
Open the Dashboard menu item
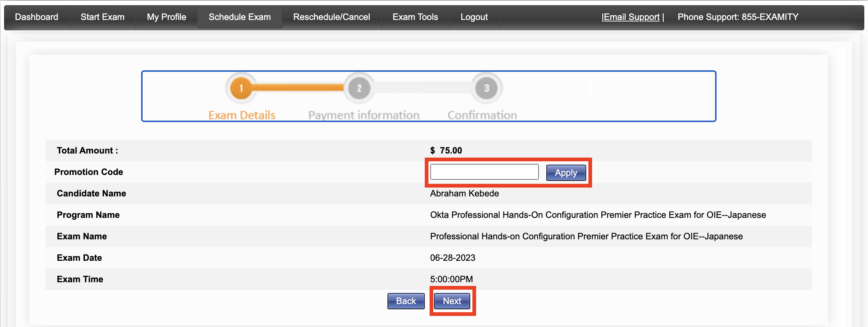pos(37,17)
